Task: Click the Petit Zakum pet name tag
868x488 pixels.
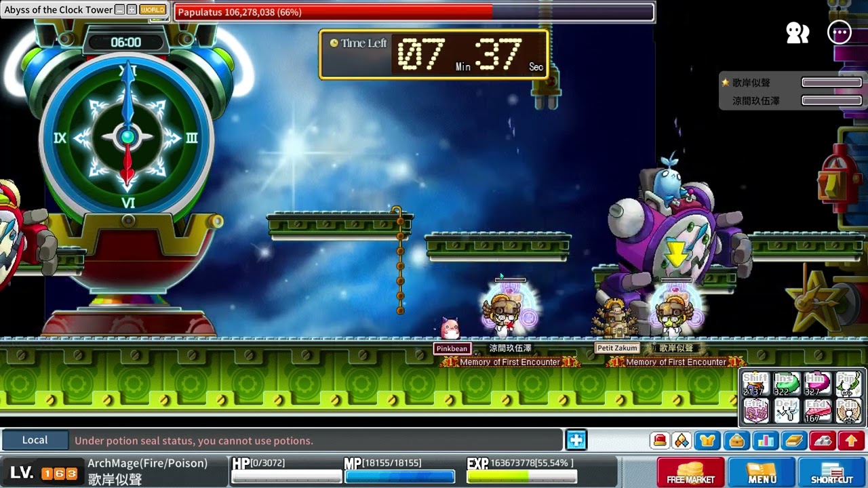Action: pos(617,348)
